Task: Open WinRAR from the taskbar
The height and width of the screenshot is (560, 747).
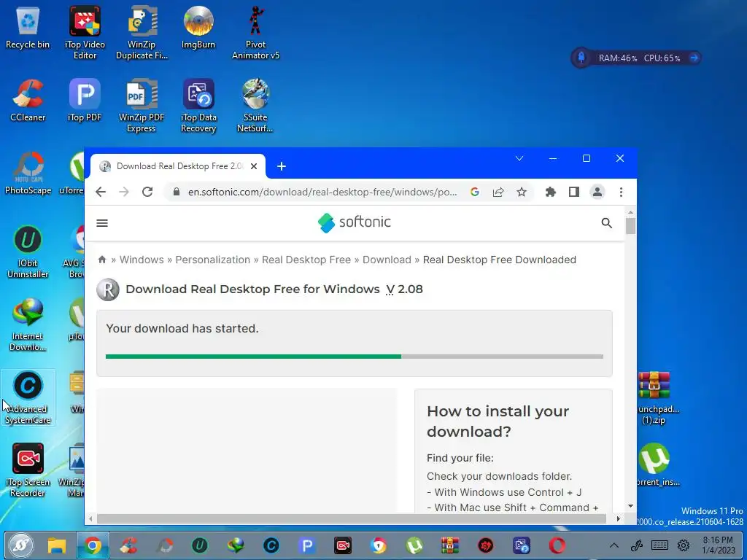Action: click(x=449, y=545)
